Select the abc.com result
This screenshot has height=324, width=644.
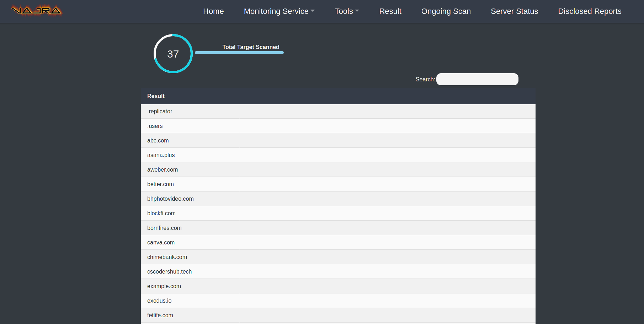[x=338, y=140]
